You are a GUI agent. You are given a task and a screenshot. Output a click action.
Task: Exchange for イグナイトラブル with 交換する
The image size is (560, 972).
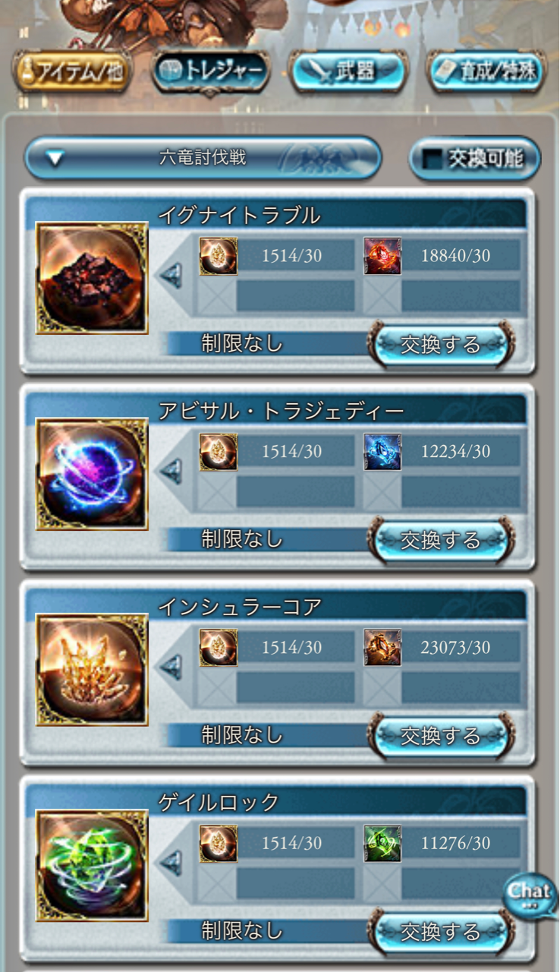(441, 345)
